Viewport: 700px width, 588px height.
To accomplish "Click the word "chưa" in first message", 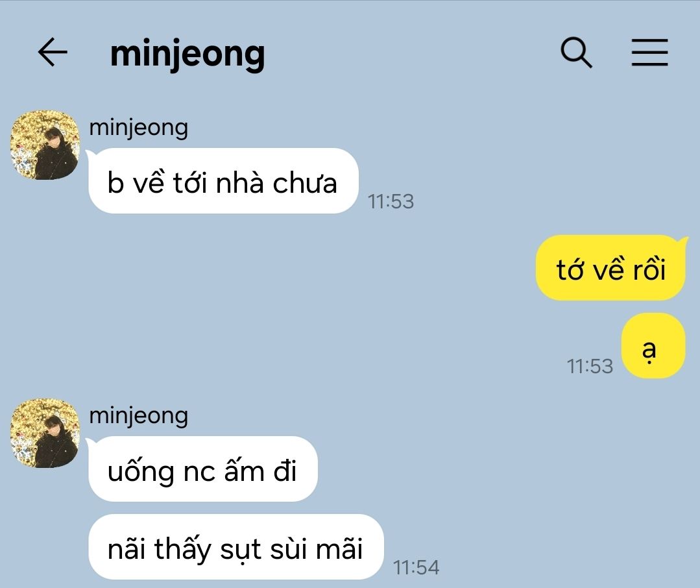I will [x=304, y=182].
